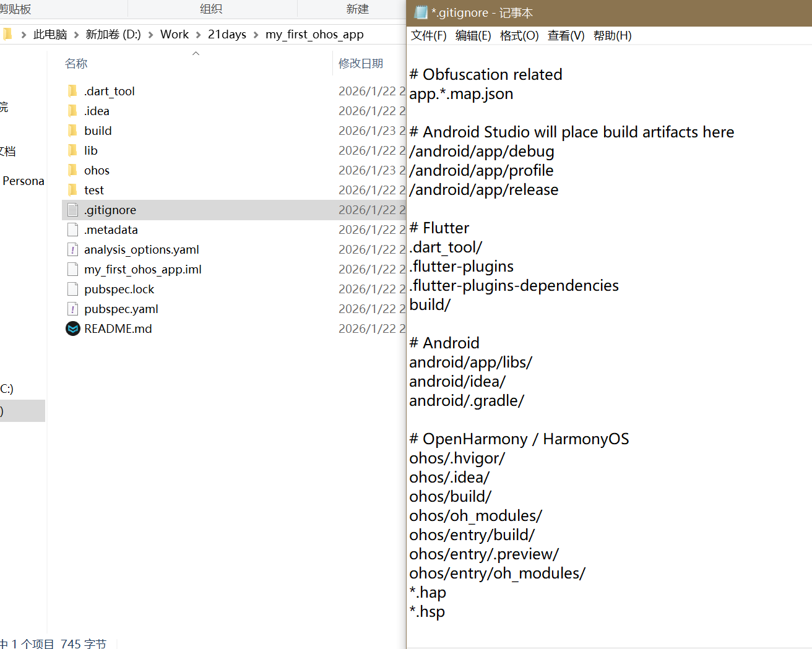Open the 文件(F) menu in Notepad
812x649 pixels.
pos(428,35)
